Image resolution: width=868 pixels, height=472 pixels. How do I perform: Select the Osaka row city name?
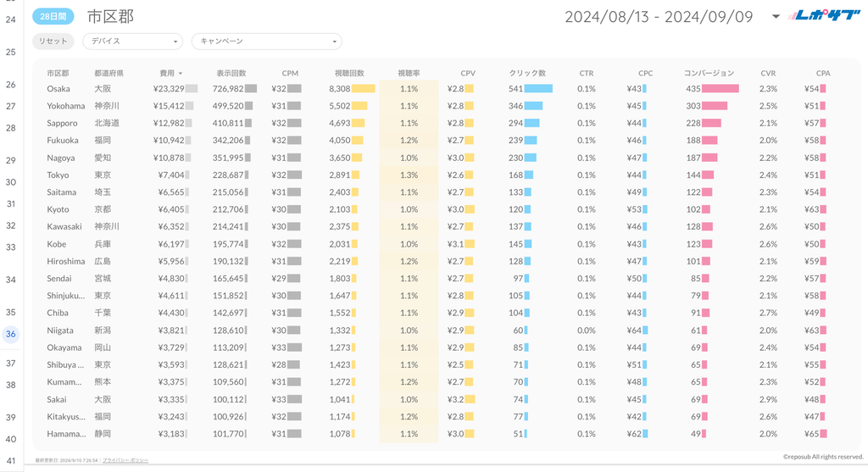(58, 89)
